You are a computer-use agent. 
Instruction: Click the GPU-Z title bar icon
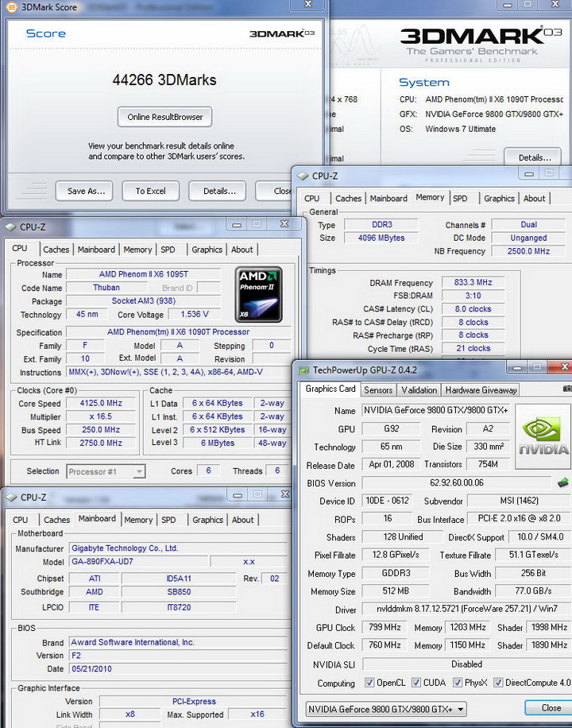[303, 370]
